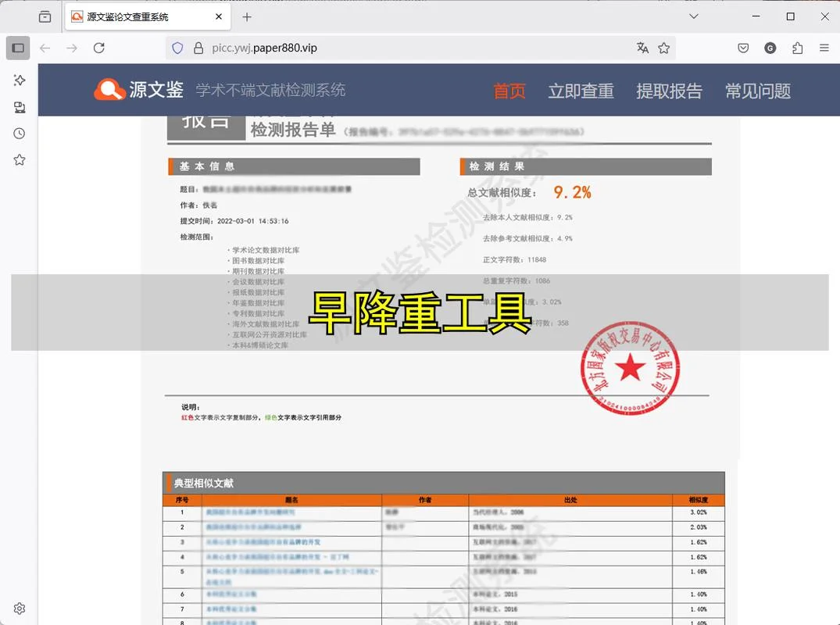Viewport: 840px width, 625px height.
Task: Open third similar document title link
Action: click(x=263, y=542)
